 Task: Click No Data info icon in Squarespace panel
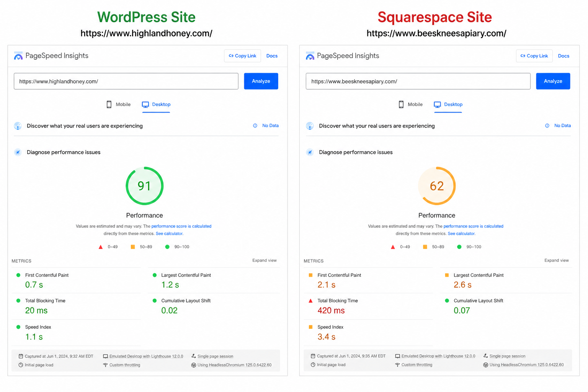click(547, 126)
